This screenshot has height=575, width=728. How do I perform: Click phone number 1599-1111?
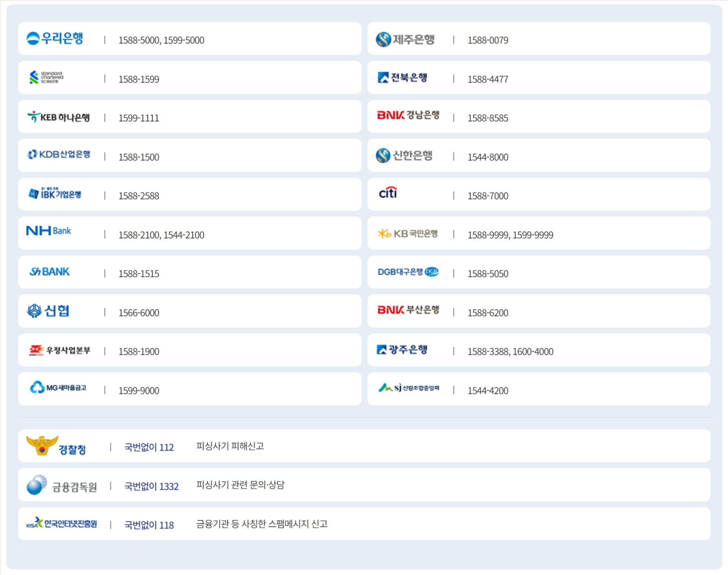[139, 118]
